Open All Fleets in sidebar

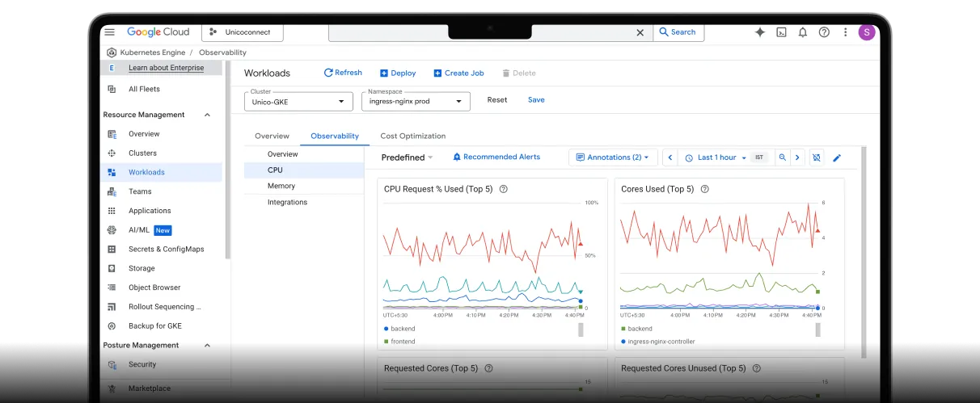click(144, 89)
